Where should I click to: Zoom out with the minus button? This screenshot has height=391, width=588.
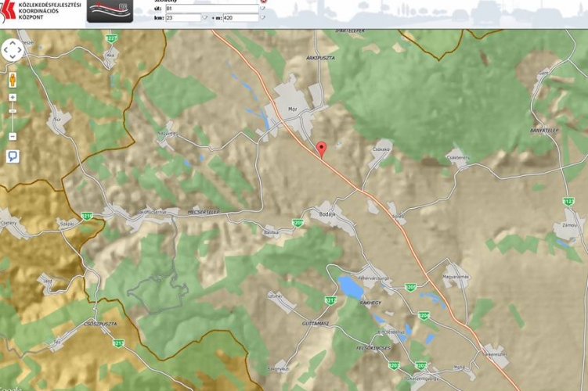[x=13, y=136]
